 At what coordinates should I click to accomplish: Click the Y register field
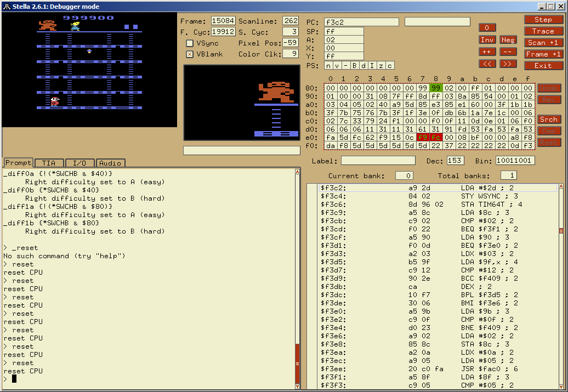344,56
